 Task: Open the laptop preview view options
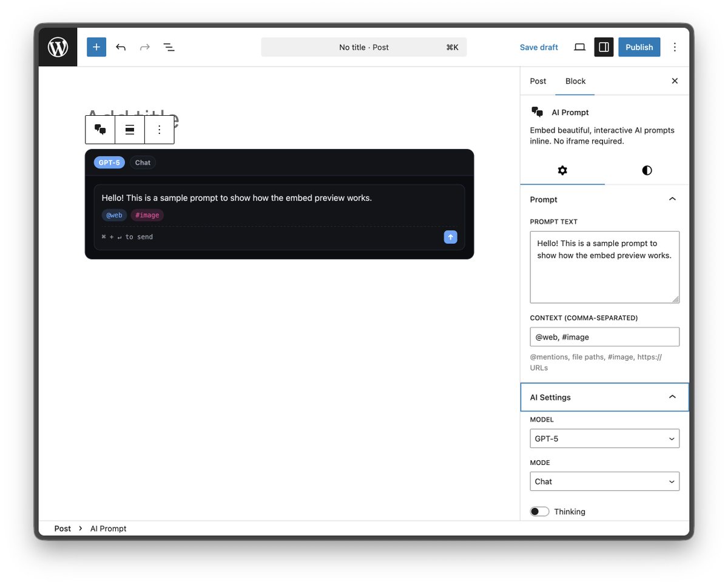coord(579,47)
